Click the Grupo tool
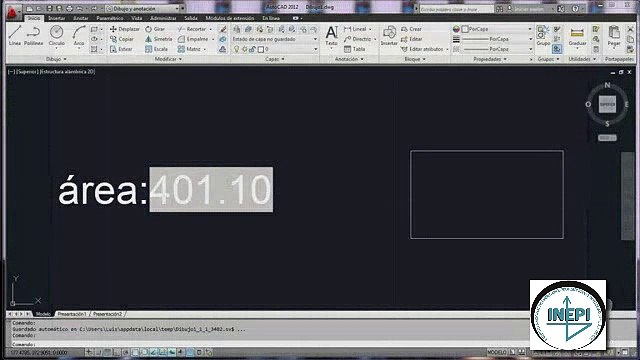Image resolution: width=640 pixels, height=360 pixels. click(x=543, y=35)
